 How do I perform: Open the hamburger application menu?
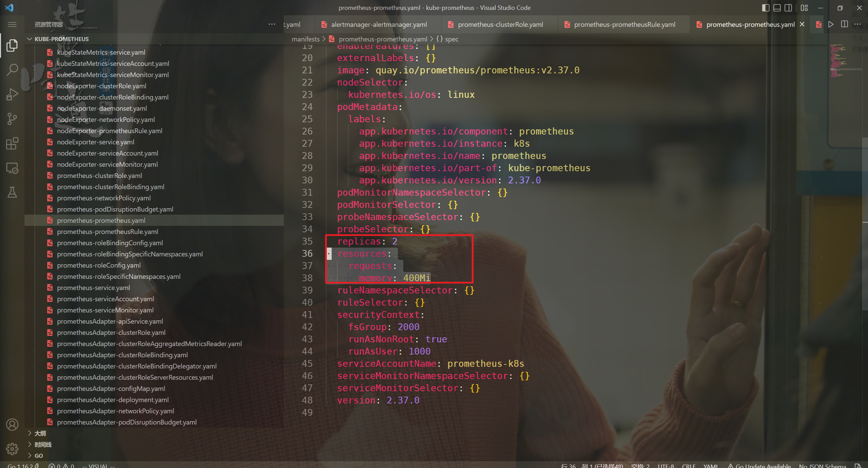tap(12, 24)
